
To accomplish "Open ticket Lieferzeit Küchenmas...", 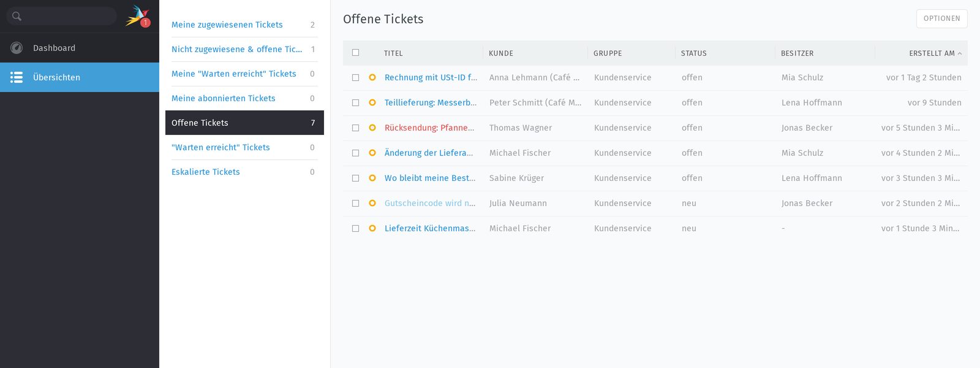I will [430, 228].
